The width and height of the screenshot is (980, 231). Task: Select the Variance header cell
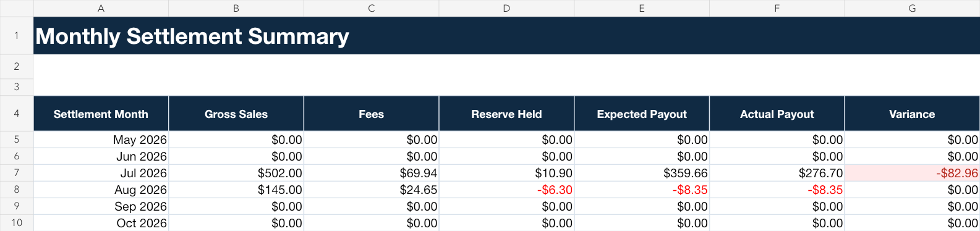click(912, 114)
